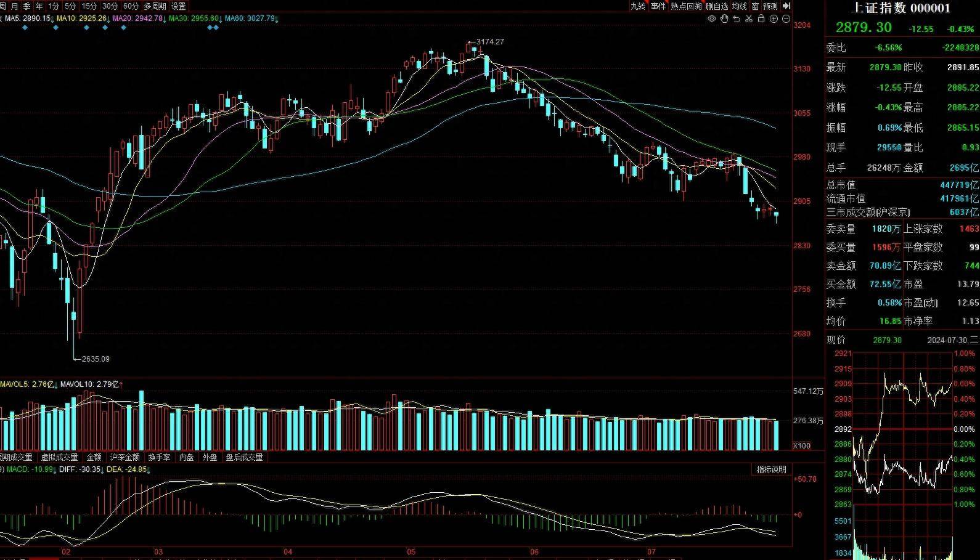Click the 3174.27 peak price marker
Image resolution: width=980 pixels, height=560 pixels.
tap(489, 42)
